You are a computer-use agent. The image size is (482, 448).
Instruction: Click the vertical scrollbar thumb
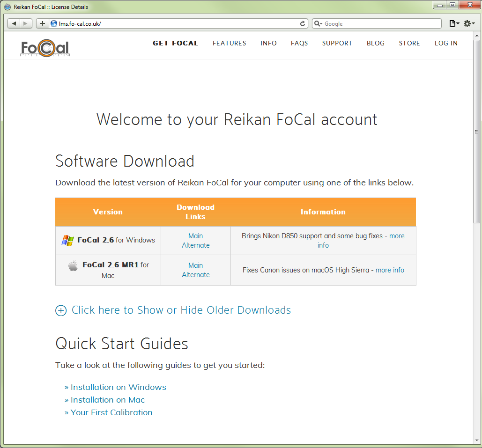[x=476, y=131]
